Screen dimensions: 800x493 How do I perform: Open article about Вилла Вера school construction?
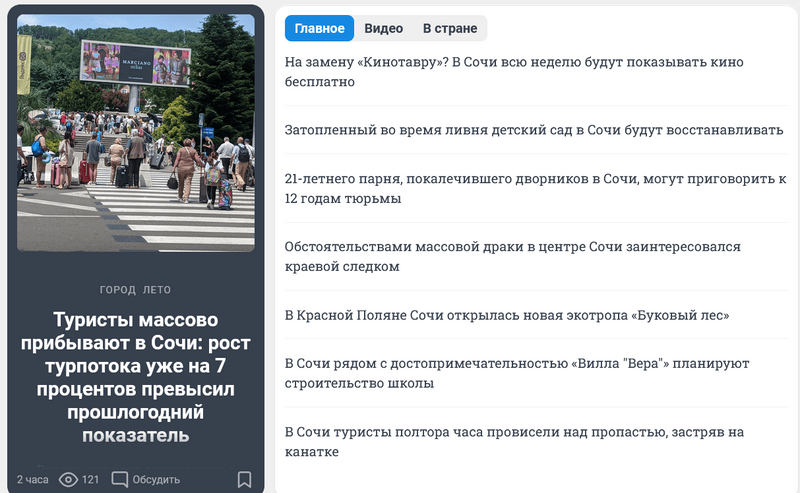point(517,373)
